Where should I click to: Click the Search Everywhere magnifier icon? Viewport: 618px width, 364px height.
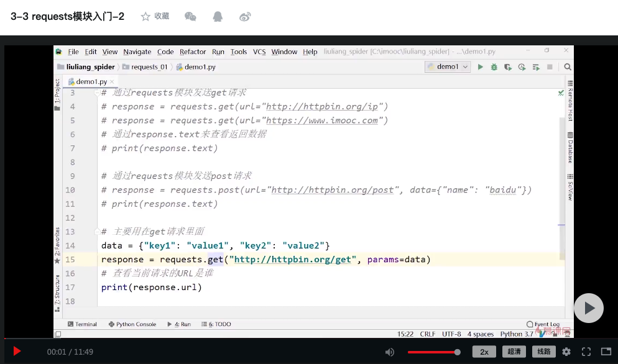pyautogui.click(x=568, y=67)
